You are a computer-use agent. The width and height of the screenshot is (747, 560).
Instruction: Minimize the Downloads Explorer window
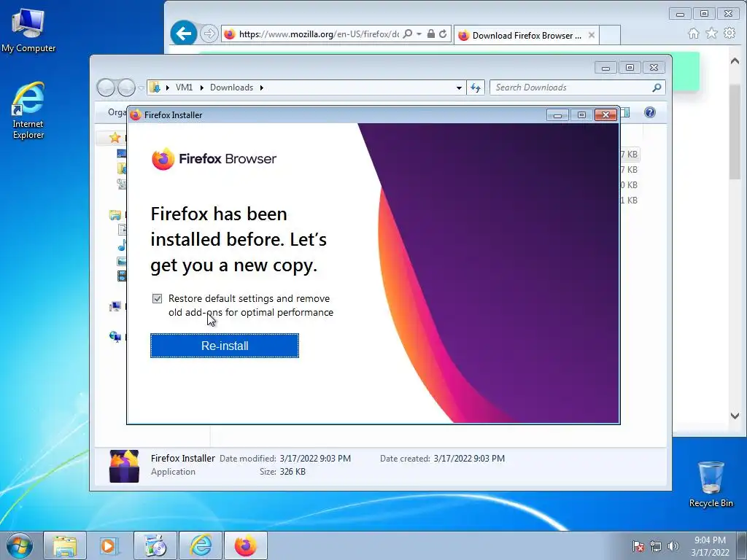pos(605,68)
